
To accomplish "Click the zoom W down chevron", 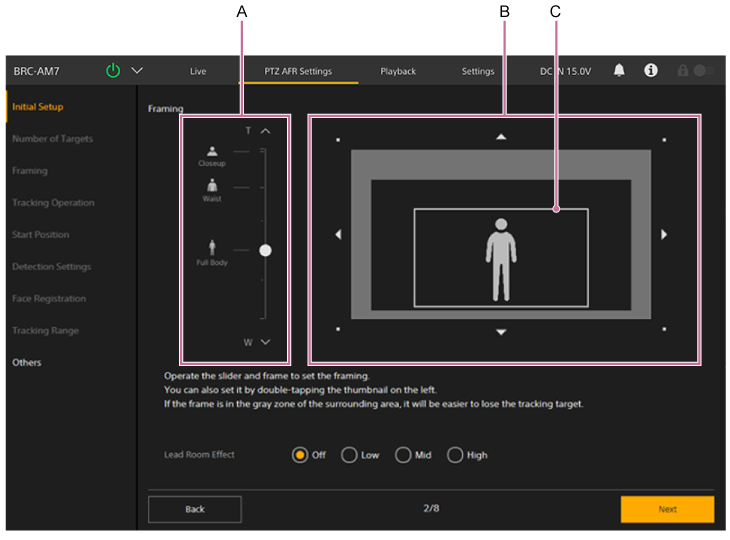I will [265, 342].
